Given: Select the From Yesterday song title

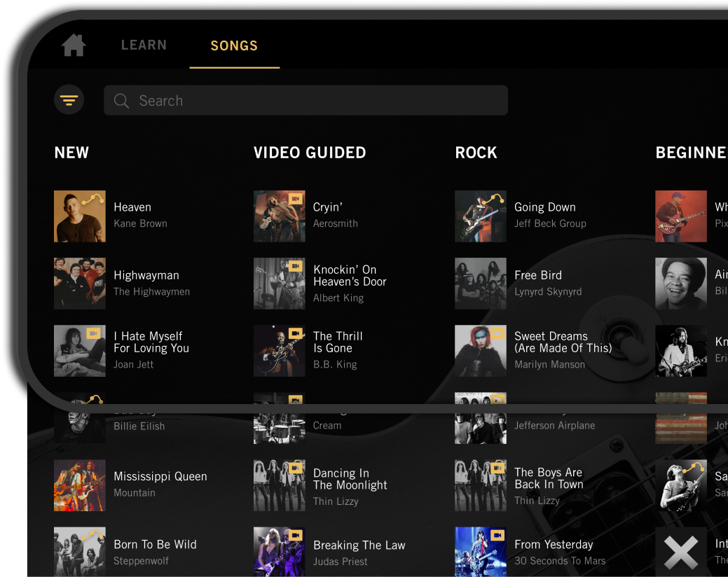Looking at the screenshot, I should [x=554, y=544].
